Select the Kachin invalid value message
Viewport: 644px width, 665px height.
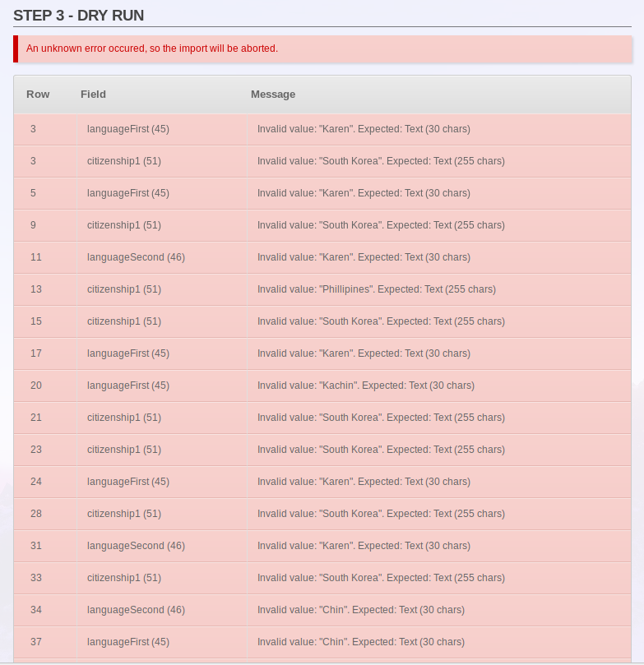pyautogui.click(x=366, y=386)
